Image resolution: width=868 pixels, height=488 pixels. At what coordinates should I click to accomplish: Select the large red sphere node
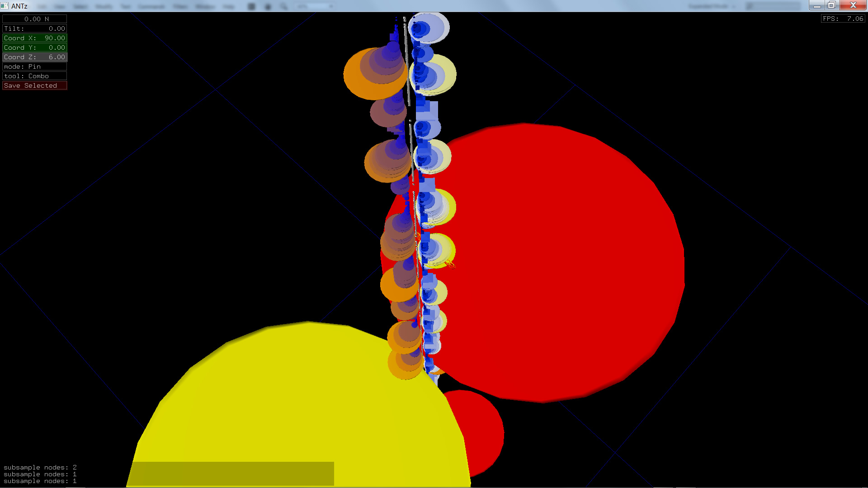[565, 262]
